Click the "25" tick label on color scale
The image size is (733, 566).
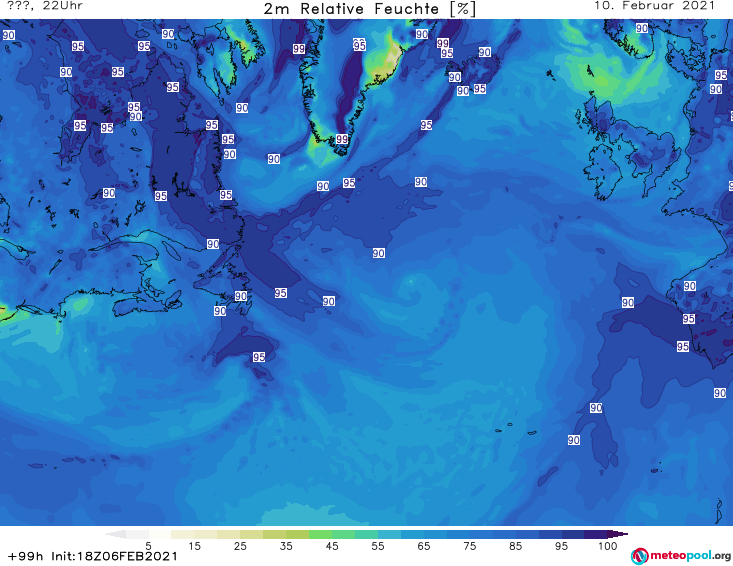tap(240, 546)
